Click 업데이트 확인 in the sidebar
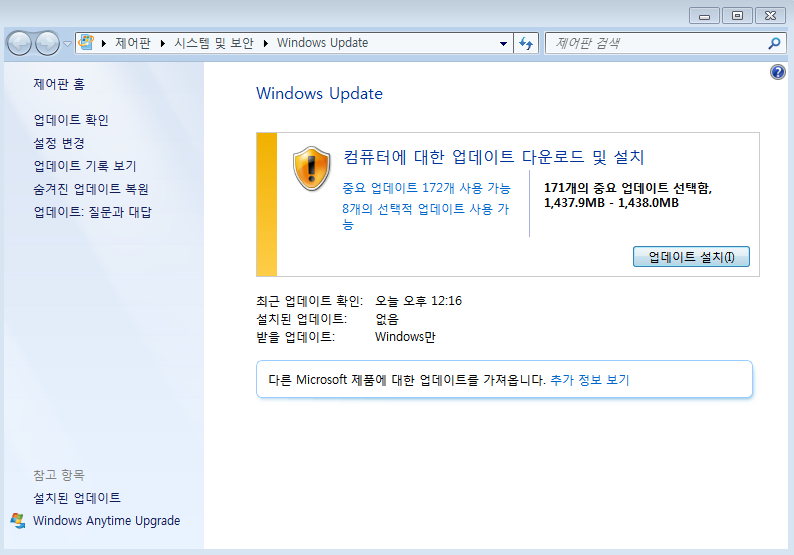Viewport: 794px width, 555px height. click(x=71, y=120)
